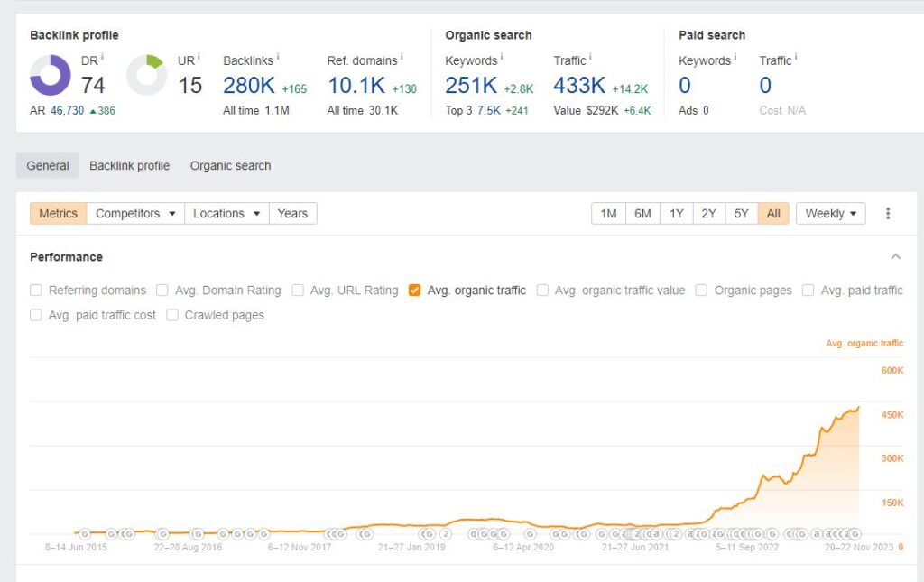Viewport: 924px width, 582px height.
Task: Collapse the Performance section
Action: [x=895, y=257]
